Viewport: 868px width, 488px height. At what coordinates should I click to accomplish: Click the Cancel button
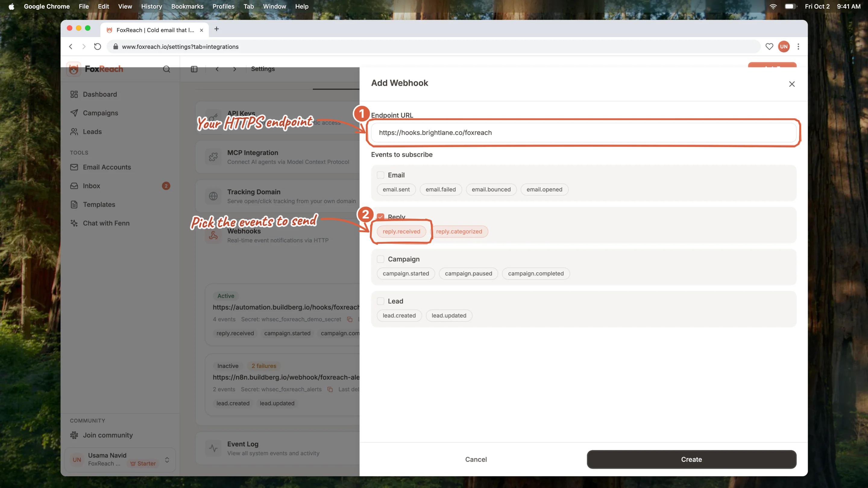(x=476, y=459)
